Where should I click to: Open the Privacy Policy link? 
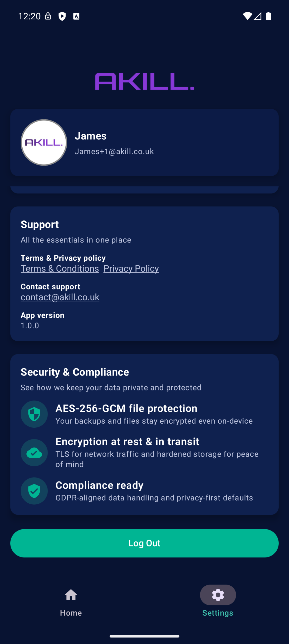point(131,268)
